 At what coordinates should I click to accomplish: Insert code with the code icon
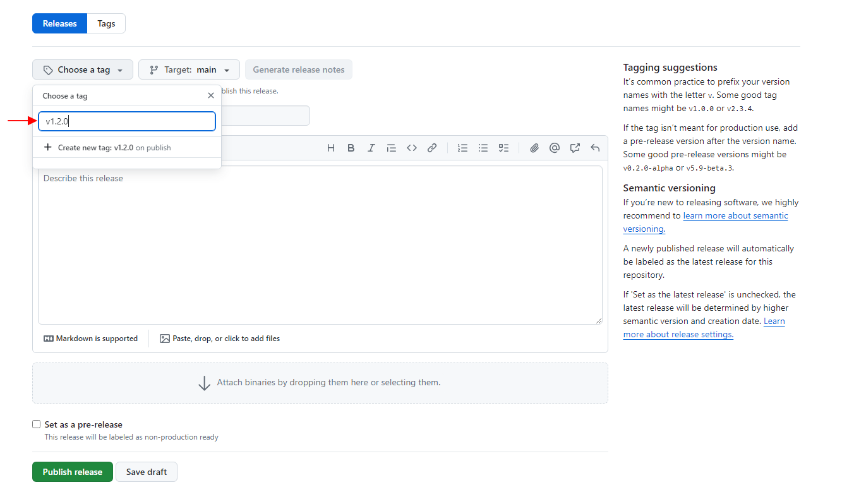pos(411,148)
